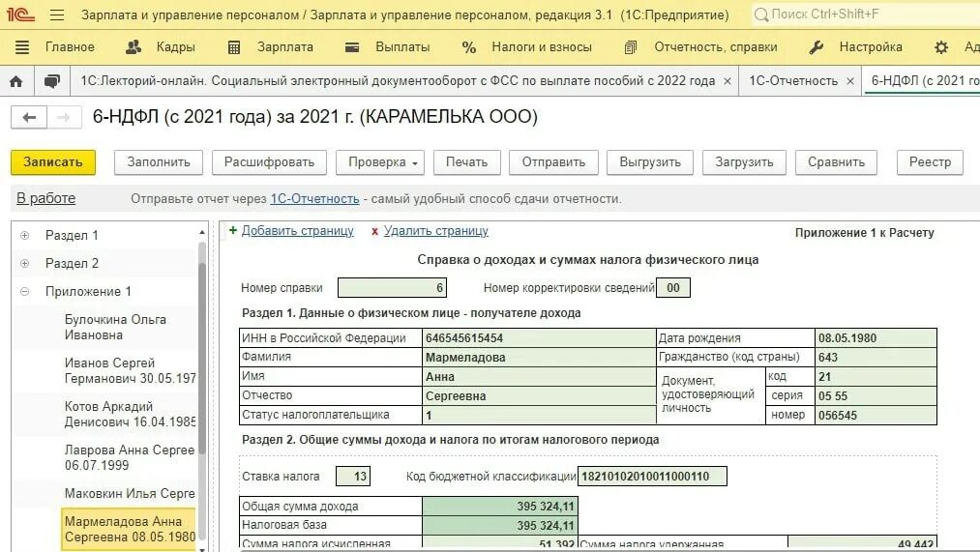This screenshot has height=552, width=980.
Task: Select Лаврова Анна in tree
Action: point(130,457)
